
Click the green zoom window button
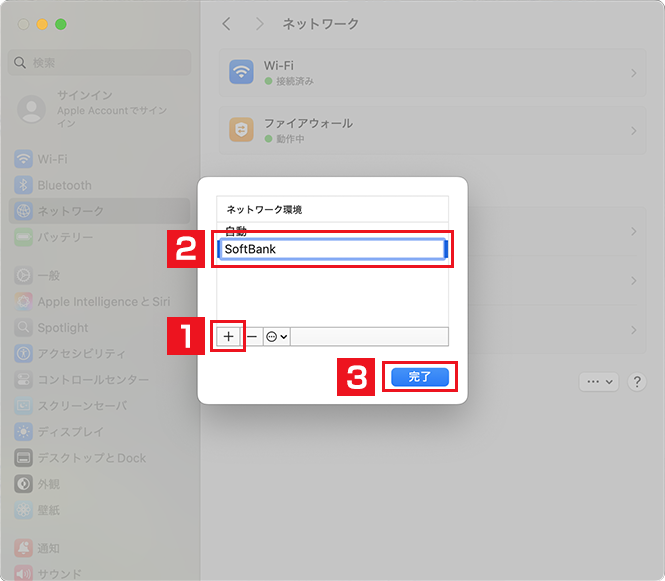(x=61, y=24)
